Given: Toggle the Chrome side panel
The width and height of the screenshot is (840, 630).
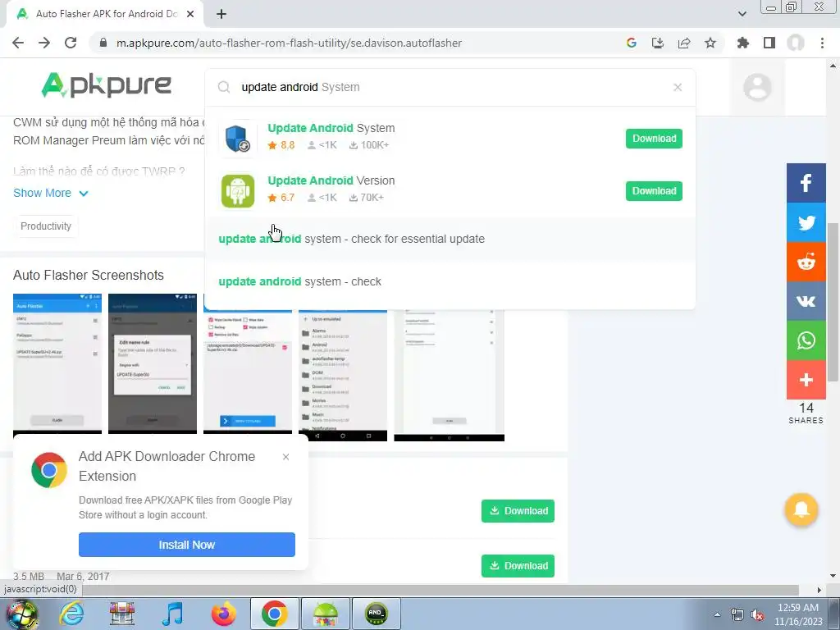Looking at the screenshot, I should tap(769, 43).
